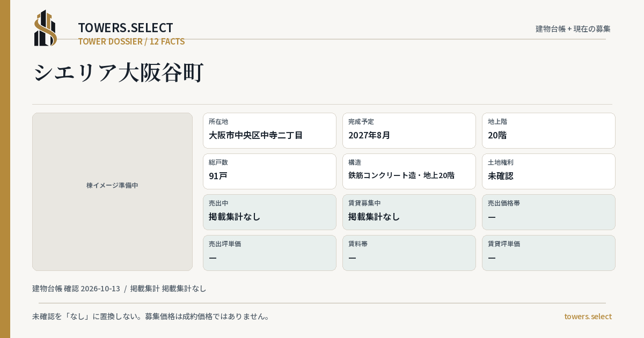Click the 売出坪単価 card

pos(269,253)
